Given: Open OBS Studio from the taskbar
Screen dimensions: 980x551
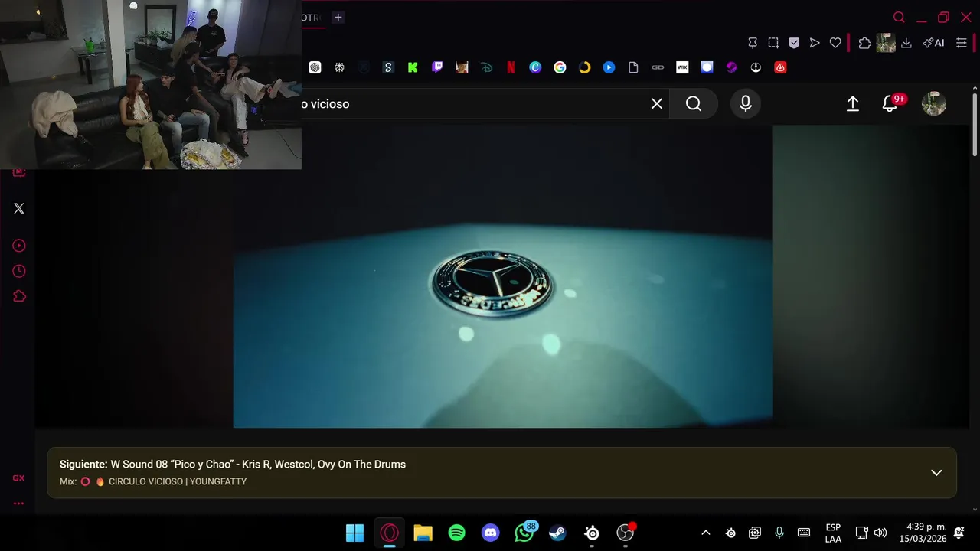Looking at the screenshot, I should pos(626,533).
